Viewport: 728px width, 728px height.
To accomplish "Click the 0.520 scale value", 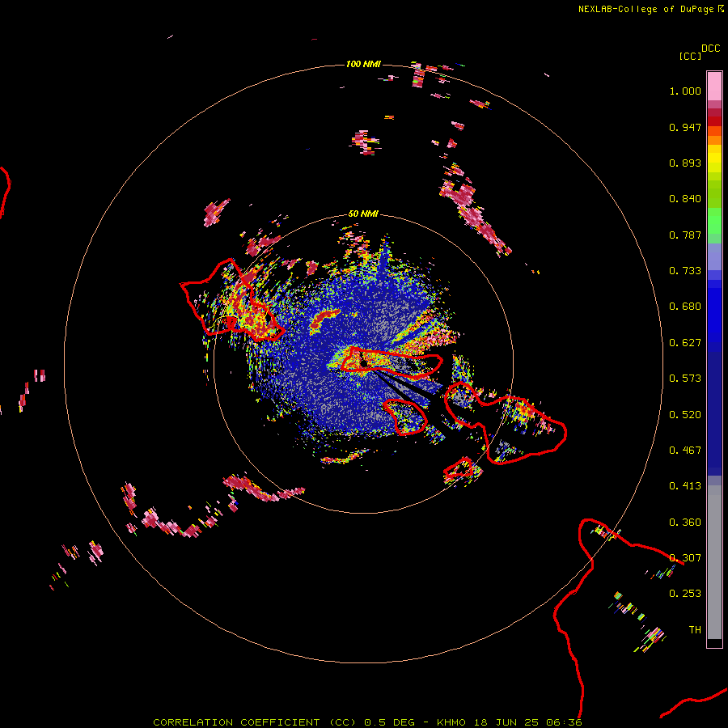I will click(685, 415).
